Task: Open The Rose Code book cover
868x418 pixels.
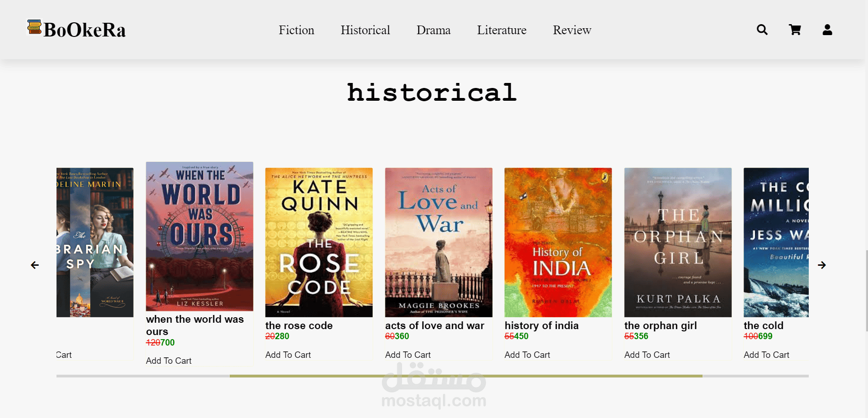Action: (319, 243)
